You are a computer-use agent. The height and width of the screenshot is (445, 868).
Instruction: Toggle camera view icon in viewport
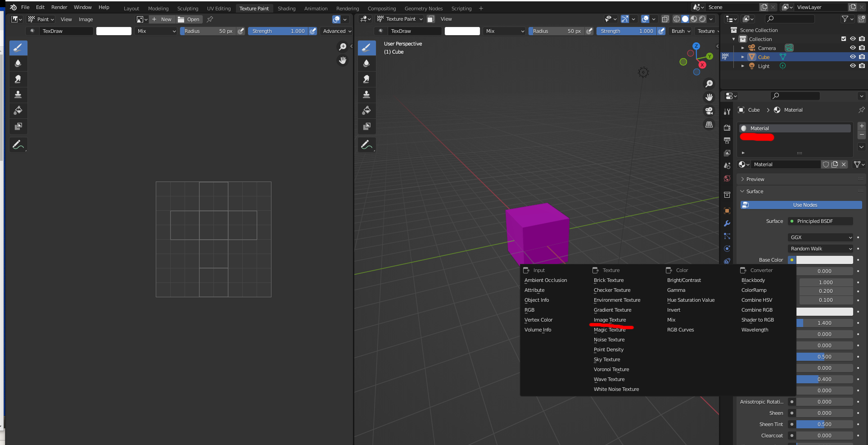pyautogui.click(x=709, y=111)
